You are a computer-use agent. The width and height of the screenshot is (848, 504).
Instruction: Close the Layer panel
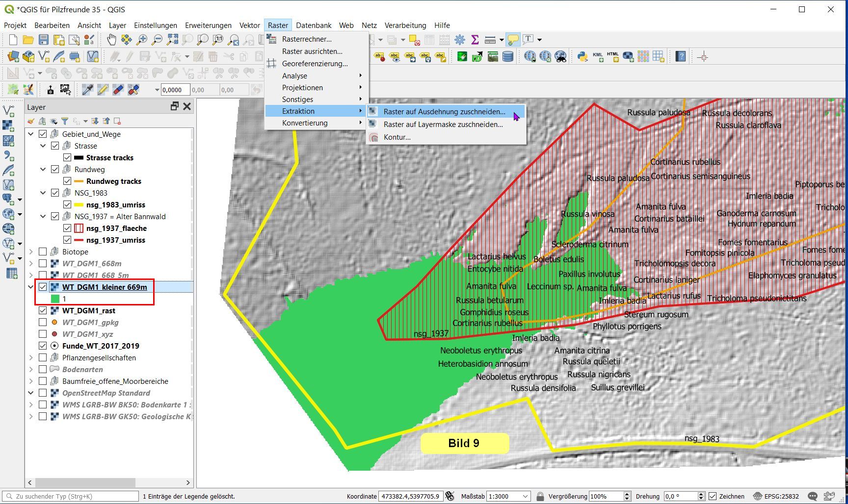tap(187, 106)
